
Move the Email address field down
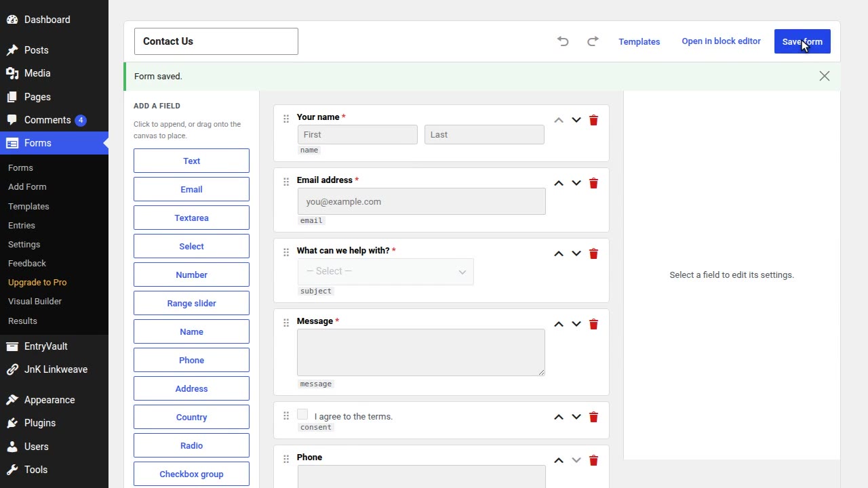click(576, 183)
